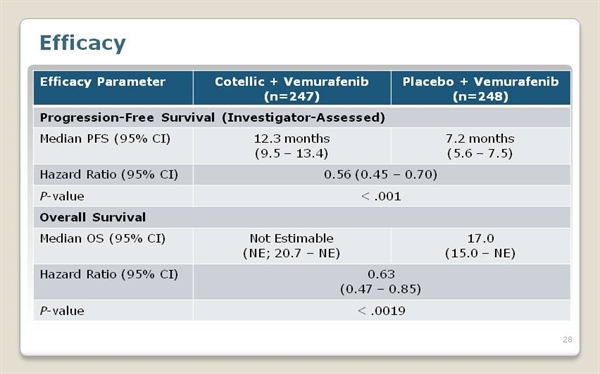Select the 0.56 (0.45 – 0.70) hazard ratio
600x374 pixels.
pos(381,175)
